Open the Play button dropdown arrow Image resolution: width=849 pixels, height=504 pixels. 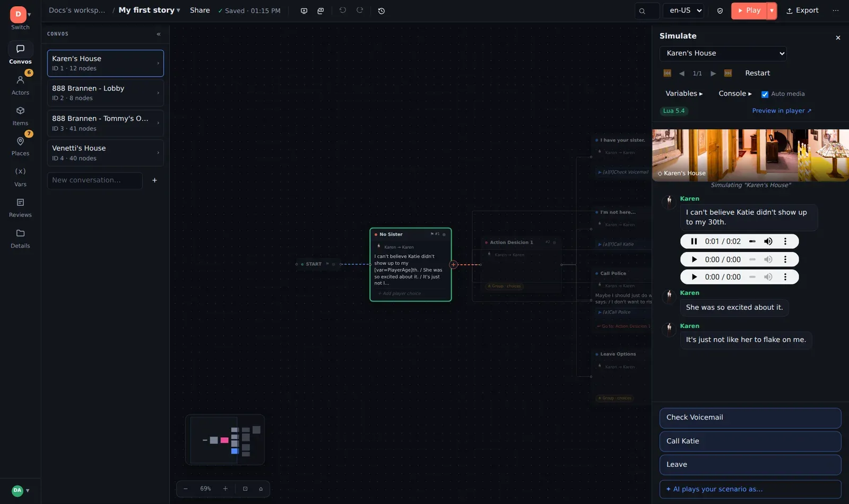point(772,11)
